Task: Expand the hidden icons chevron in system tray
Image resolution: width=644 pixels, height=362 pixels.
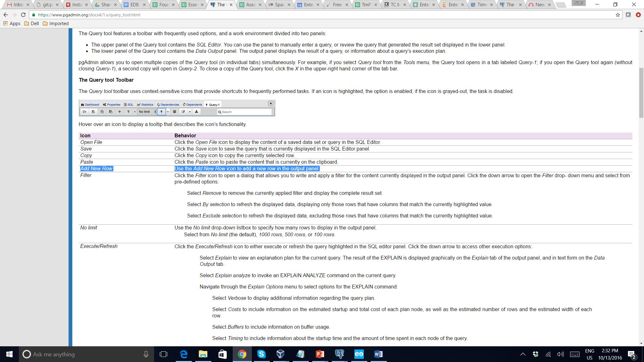Action: click(522, 354)
